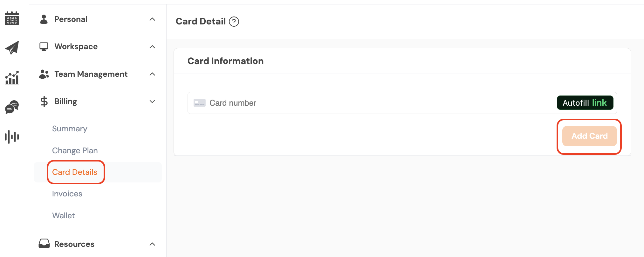Expand the Resources section chevron
This screenshot has height=257, width=644.
coord(152,244)
